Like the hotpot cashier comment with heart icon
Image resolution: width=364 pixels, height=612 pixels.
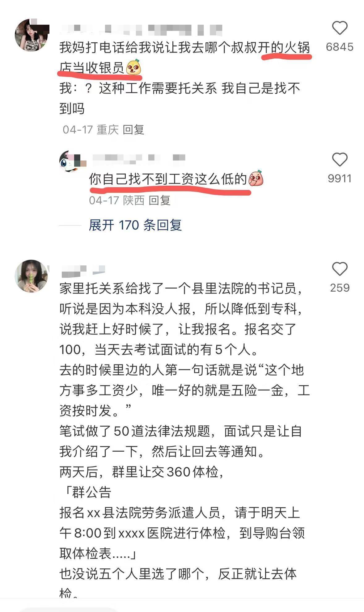(340, 28)
